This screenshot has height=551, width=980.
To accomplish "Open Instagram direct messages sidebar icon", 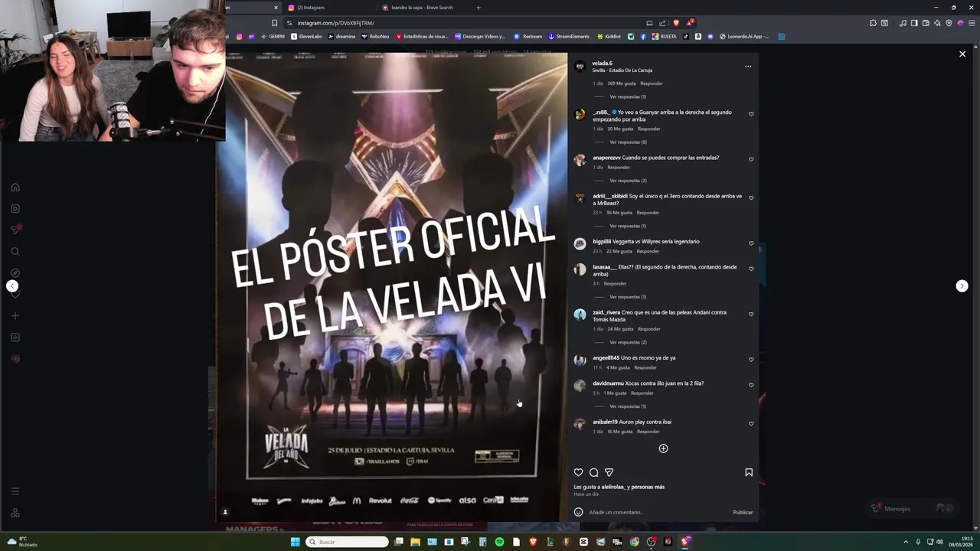I will (15, 230).
